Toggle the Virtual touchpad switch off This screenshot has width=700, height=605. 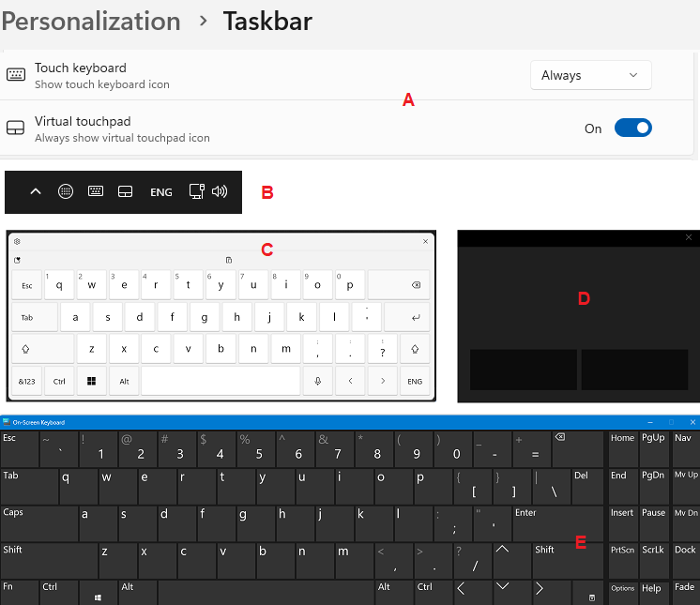point(633,129)
